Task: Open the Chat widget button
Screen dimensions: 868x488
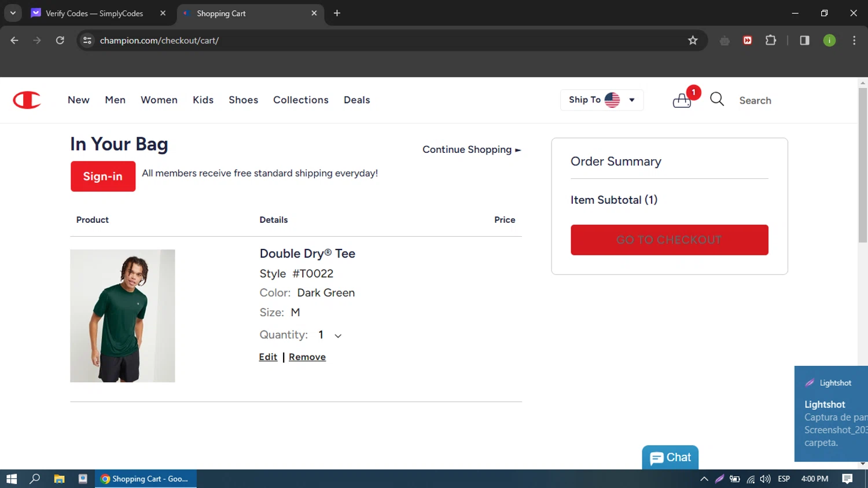Action: 670,458
